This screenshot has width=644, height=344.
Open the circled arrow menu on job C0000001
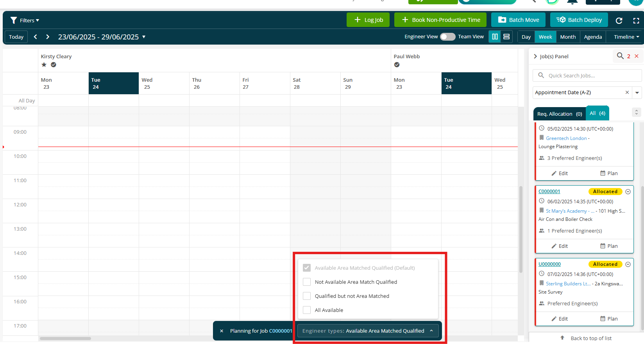pos(628,192)
